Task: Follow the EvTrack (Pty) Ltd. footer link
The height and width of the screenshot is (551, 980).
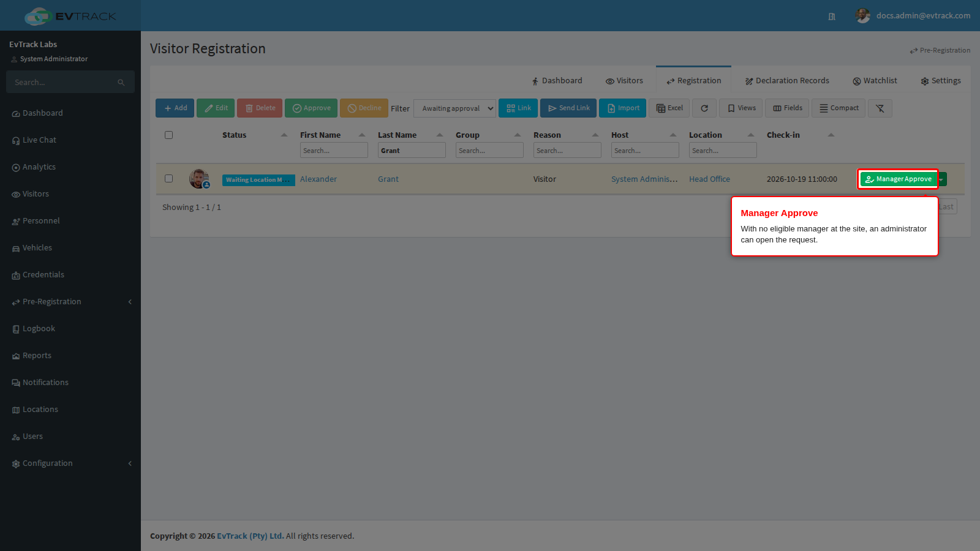Action: click(250, 536)
